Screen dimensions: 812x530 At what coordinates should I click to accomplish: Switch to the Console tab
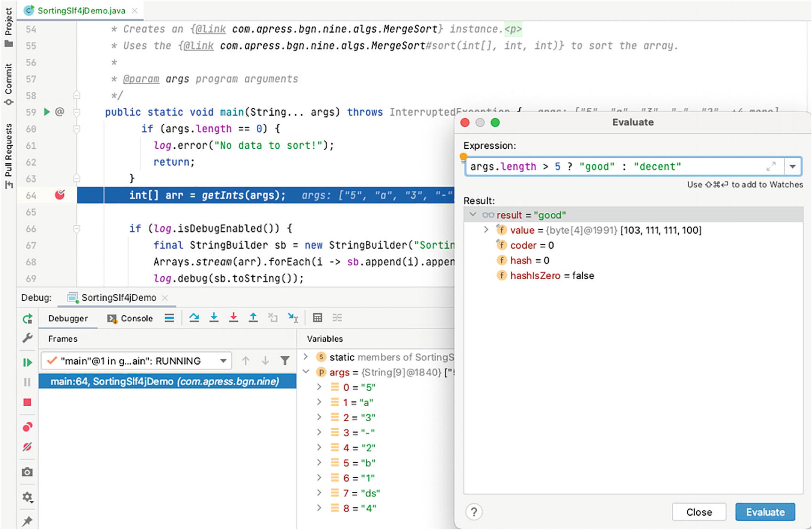(130, 318)
